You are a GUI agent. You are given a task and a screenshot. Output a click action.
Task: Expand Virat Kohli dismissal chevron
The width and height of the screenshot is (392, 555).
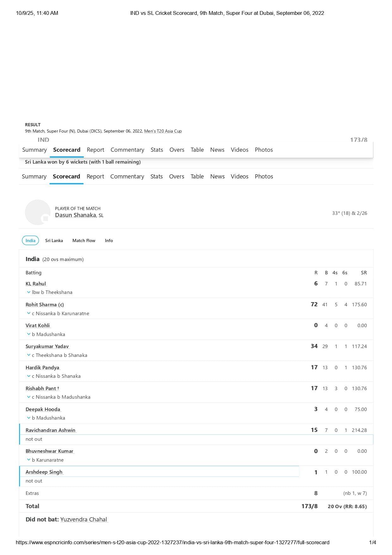coord(29,334)
